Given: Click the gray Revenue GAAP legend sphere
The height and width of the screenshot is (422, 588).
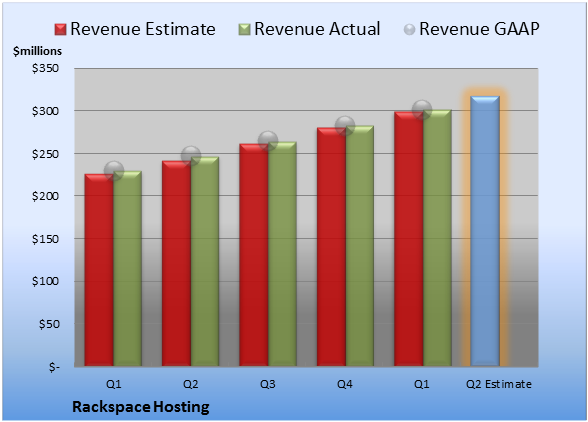Looking at the screenshot, I should click(x=410, y=30).
